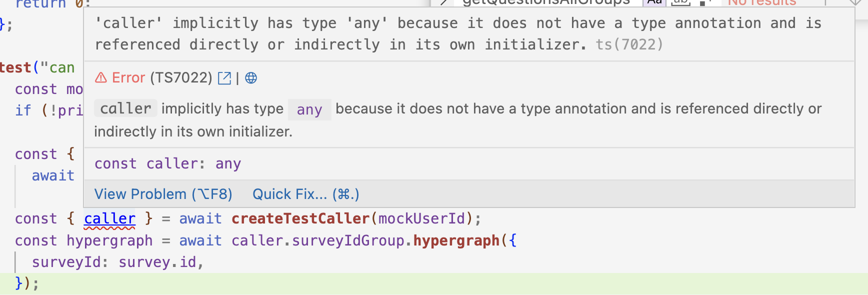868x295 pixels.
Task: Click the inline 'any' code badge in hover
Action: (309, 110)
